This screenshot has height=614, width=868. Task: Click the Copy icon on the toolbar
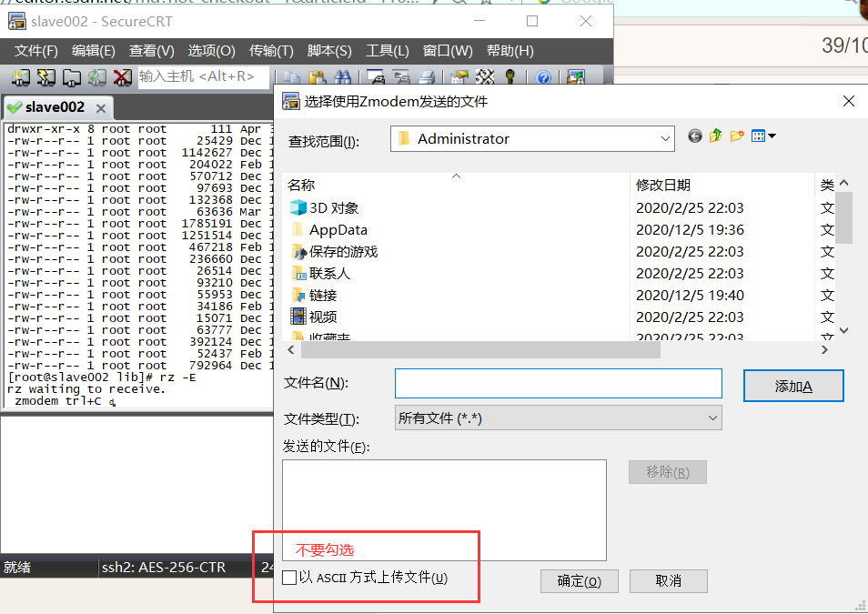coord(291,78)
